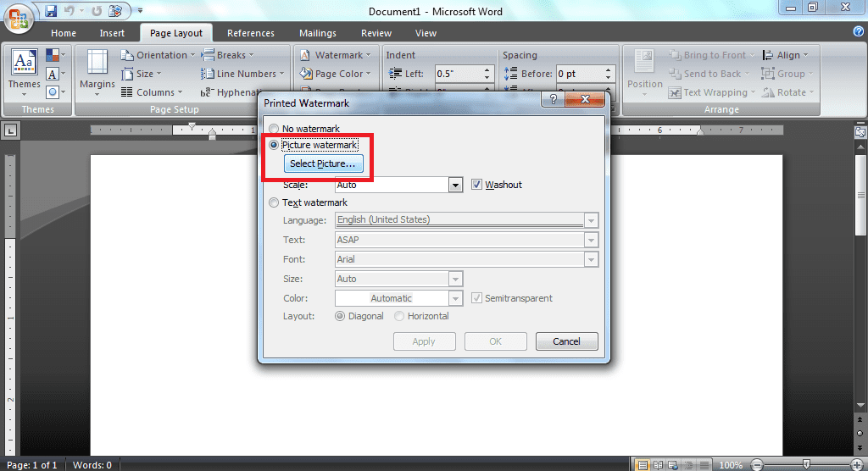Image resolution: width=868 pixels, height=471 pixels.
Task: Open the Language dropdown
Action: 591,220
